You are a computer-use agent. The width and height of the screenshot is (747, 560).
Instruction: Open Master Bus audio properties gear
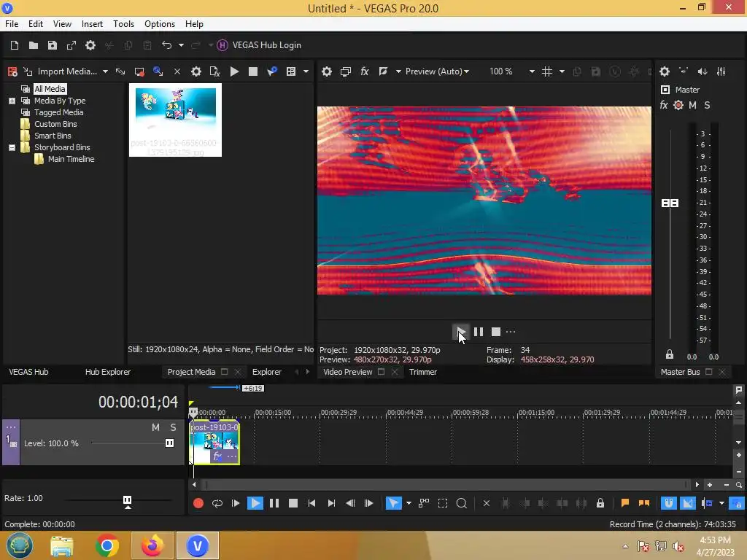click(665, 71)
